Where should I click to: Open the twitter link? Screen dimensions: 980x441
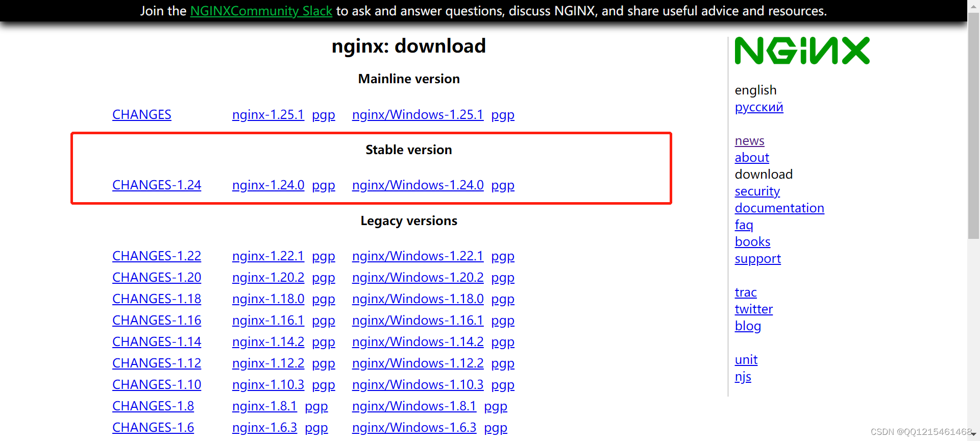[x=753, y=309]
